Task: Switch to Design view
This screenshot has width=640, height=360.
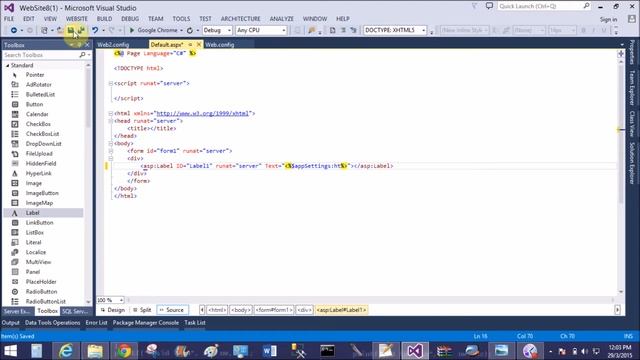Action: [x=113, y=310]
